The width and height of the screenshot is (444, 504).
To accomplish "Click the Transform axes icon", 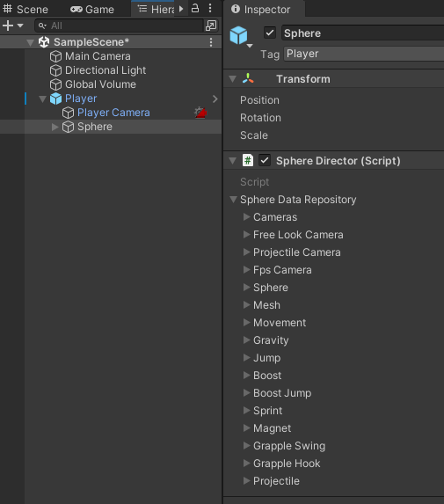I will 248,78.
